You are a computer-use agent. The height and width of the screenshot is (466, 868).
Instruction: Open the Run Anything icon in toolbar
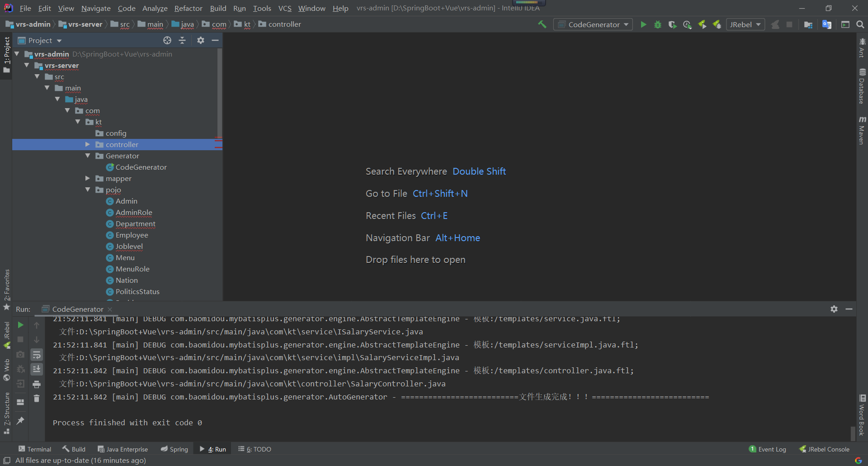pos(845,24)
